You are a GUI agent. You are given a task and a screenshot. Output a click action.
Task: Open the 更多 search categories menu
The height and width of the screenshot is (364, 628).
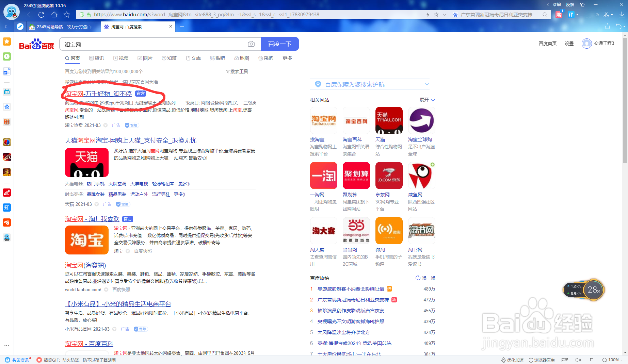coord(287,58)
